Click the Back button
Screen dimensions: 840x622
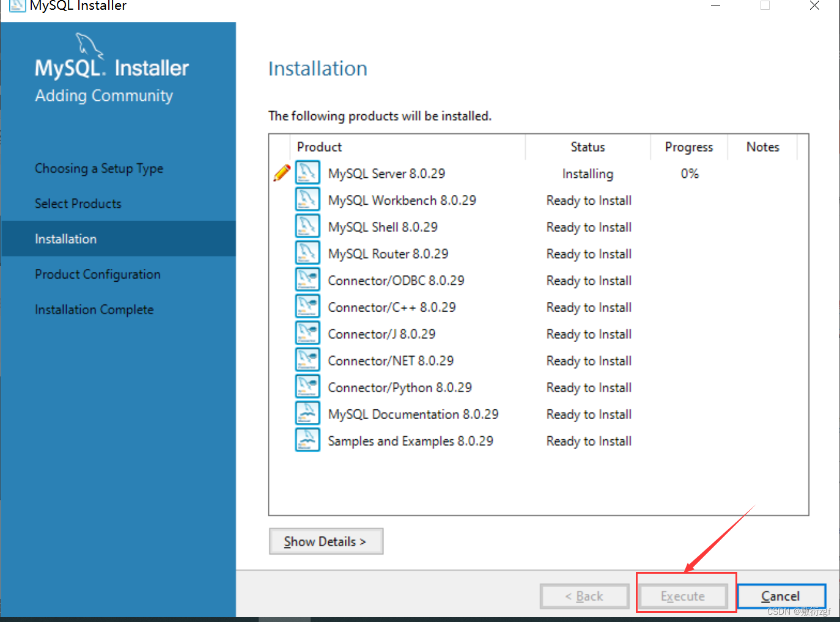click(584, 596)
